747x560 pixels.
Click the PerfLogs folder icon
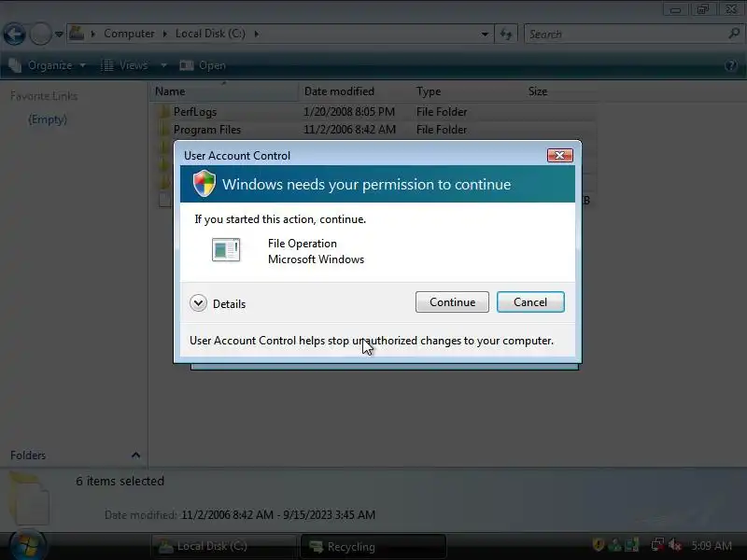coord(163,111)
